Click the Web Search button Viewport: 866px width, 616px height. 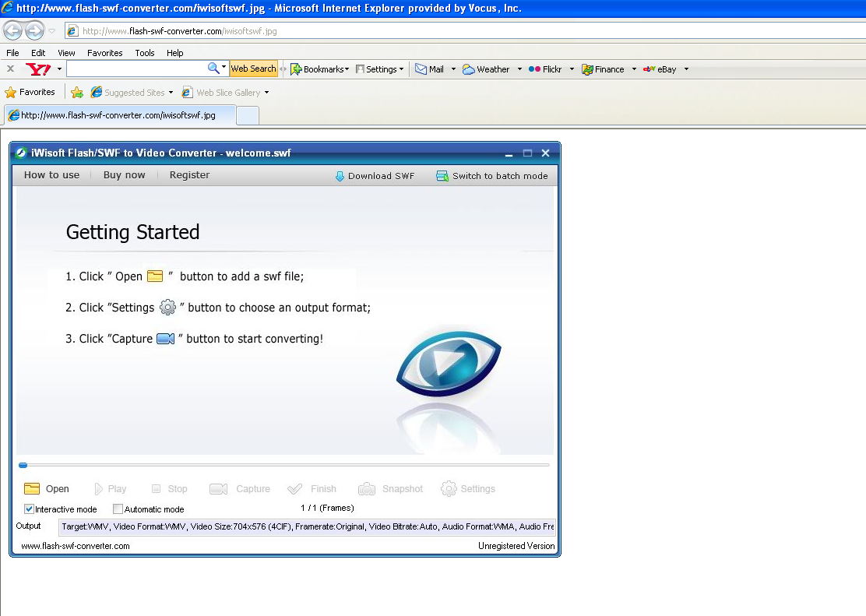(x=253, y=69)
